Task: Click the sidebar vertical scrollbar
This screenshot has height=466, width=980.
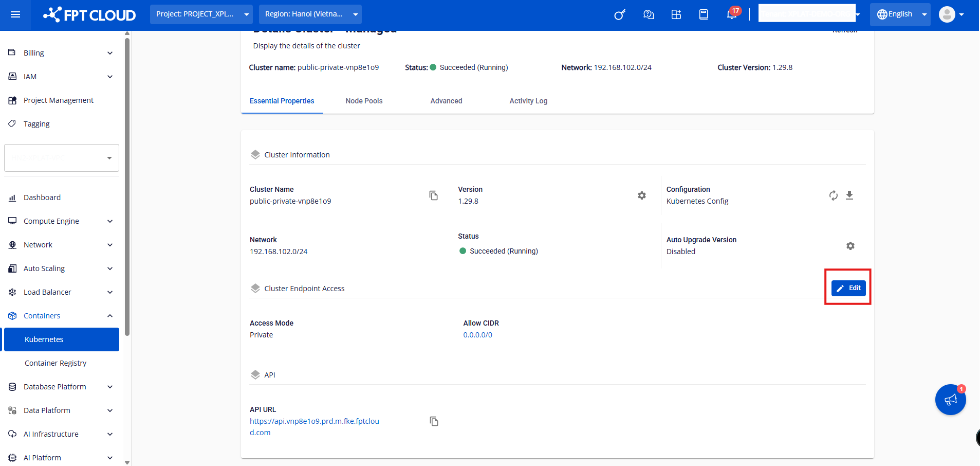Action: (127, 185)
